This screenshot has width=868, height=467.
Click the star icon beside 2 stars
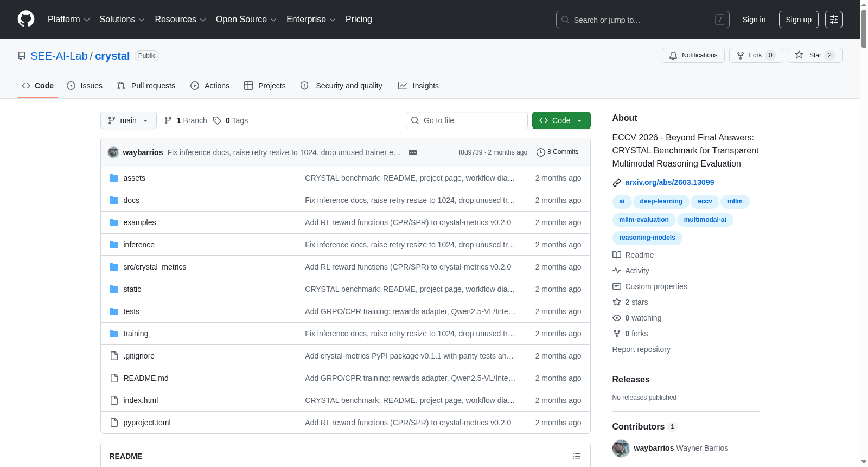point(617,302)
